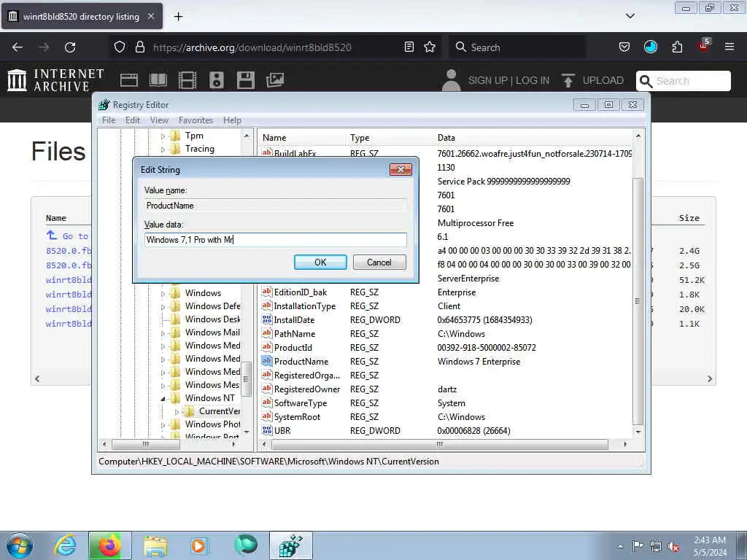Select the SoftwareType value
This screenshot has width=747, height=560.
pos(300,402)
